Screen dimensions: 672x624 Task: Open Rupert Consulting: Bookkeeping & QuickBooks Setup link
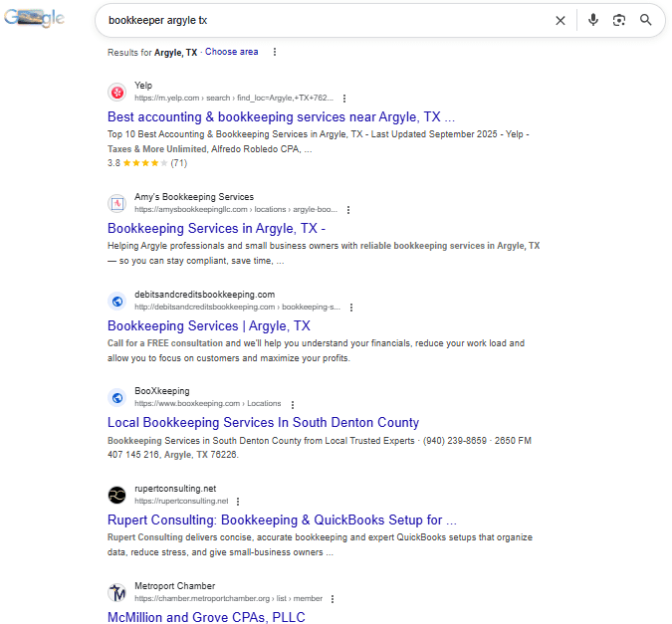coord(282,520)
